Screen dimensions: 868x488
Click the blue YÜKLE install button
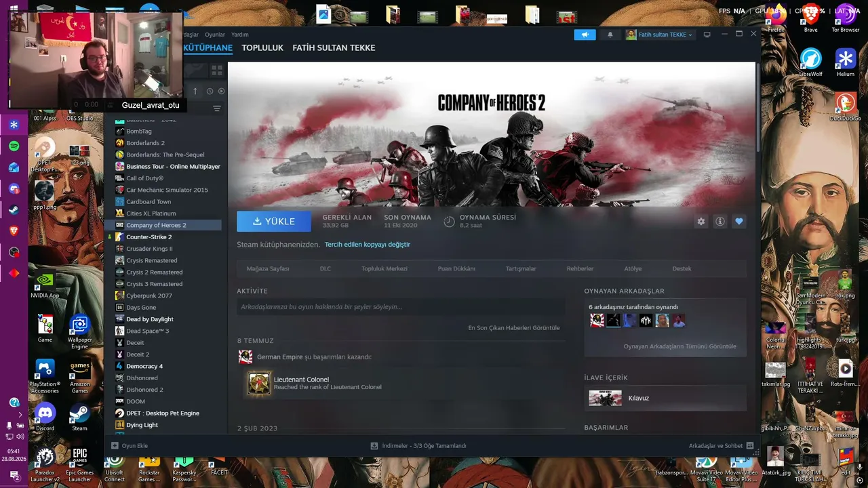click(274, 222)
